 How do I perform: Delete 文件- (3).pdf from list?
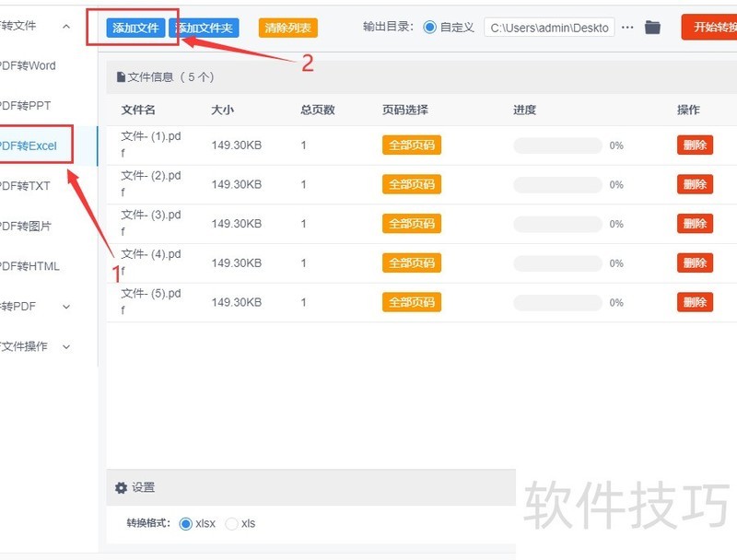click(x=696, y=224)
